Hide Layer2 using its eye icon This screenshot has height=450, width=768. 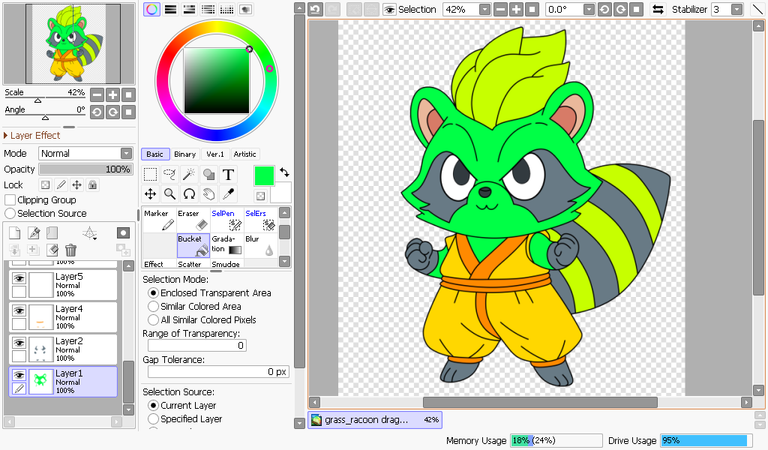[x=19, y=343]
